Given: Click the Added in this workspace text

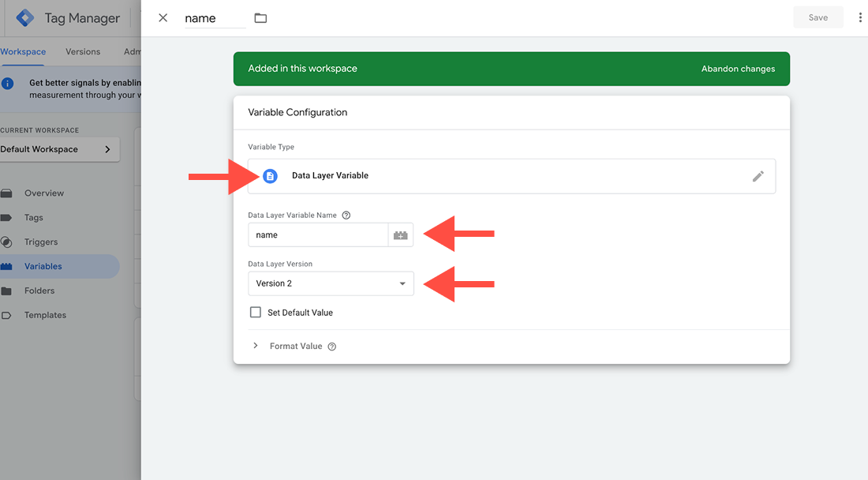Looking at the screenshot, I should 302,69.
